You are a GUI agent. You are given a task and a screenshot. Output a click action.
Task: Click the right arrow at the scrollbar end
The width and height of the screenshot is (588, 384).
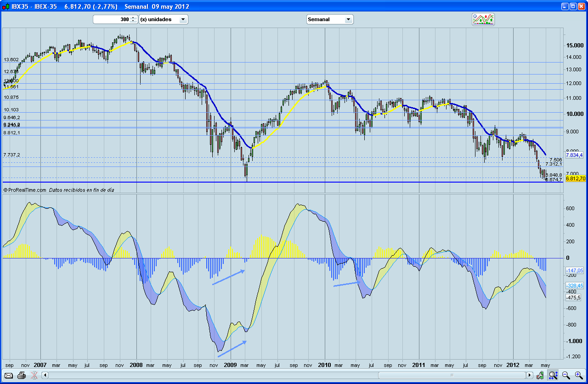point(529,376)
